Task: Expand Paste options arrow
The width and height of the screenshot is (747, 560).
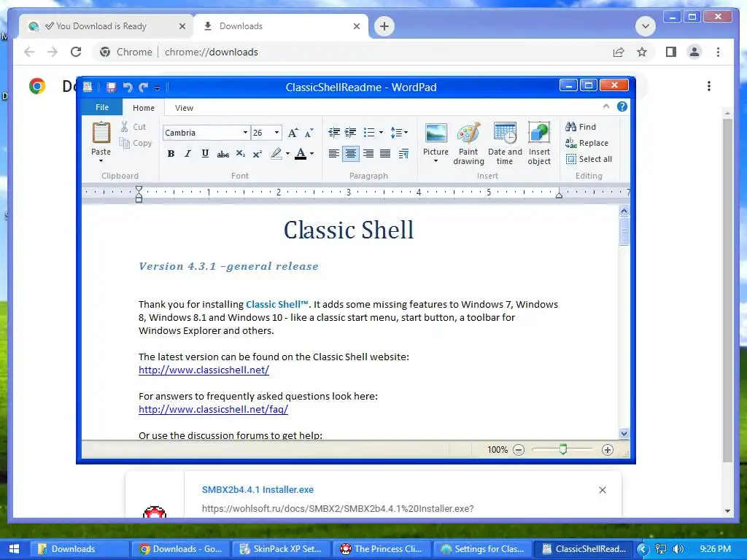Action: point(101,161)
